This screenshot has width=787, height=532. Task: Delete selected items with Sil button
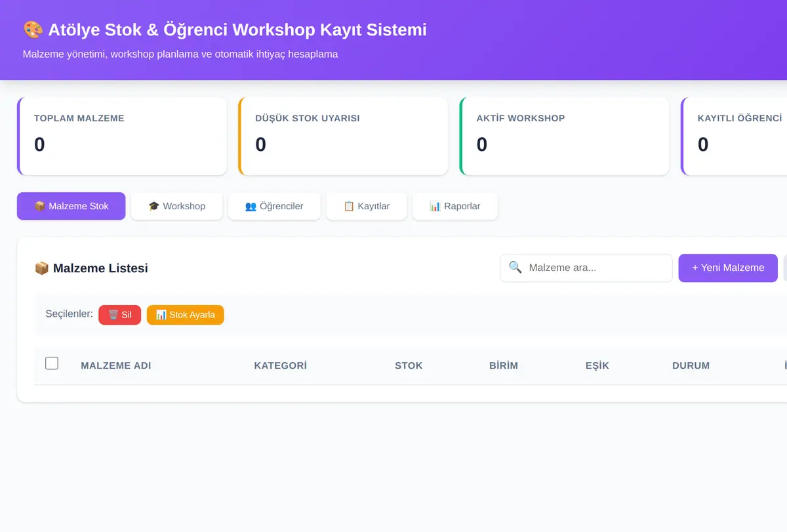click(x=120, y=315)
